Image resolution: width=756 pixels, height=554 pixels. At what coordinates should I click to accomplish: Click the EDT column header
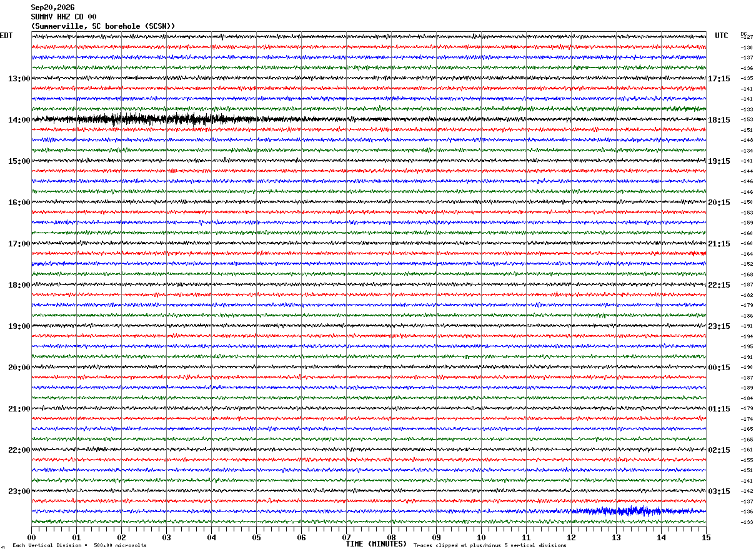pos(6,36)
